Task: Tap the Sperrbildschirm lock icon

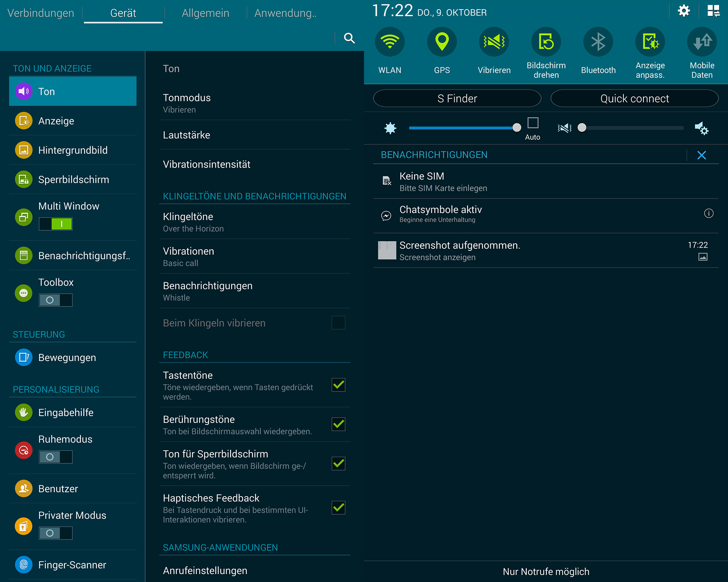Action: click(24, 180)
